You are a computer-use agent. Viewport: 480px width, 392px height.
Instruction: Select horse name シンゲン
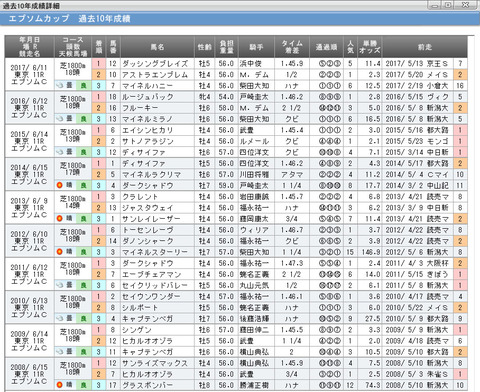[x=137, y=330]
